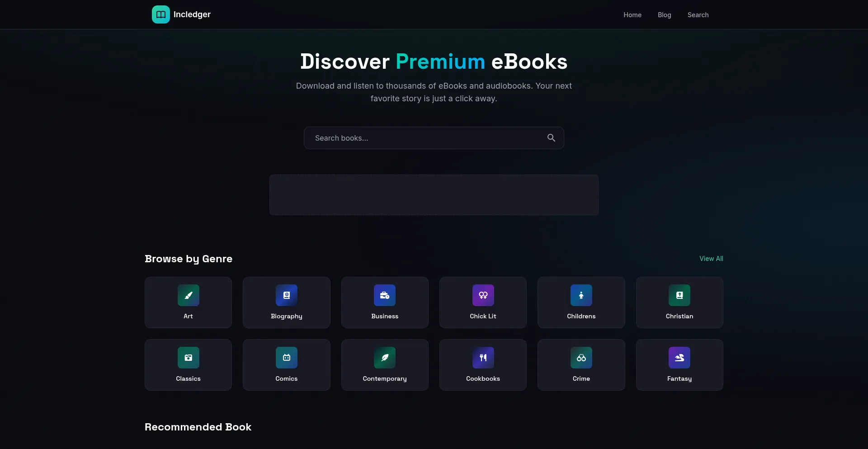Open the Blog navigation item
The width and height of the screenshot is (868, 449).
pyautogui.click(x=665, y=15)
